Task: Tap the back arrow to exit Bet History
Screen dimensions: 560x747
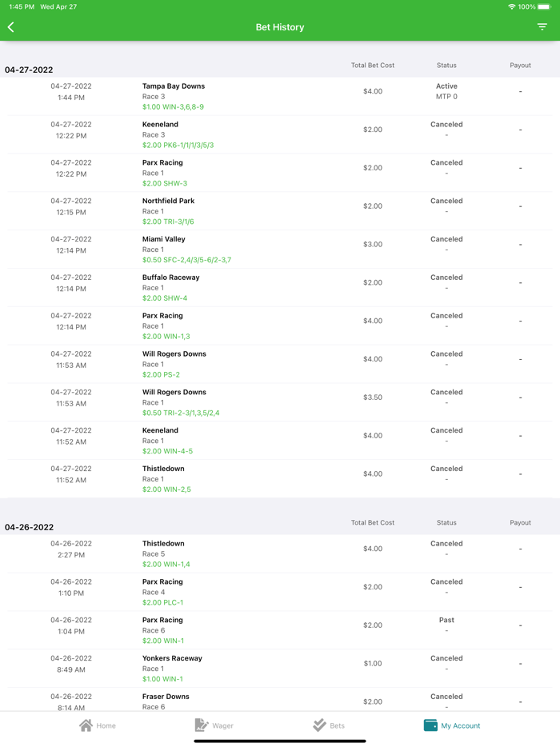Action: click(12, 26)
